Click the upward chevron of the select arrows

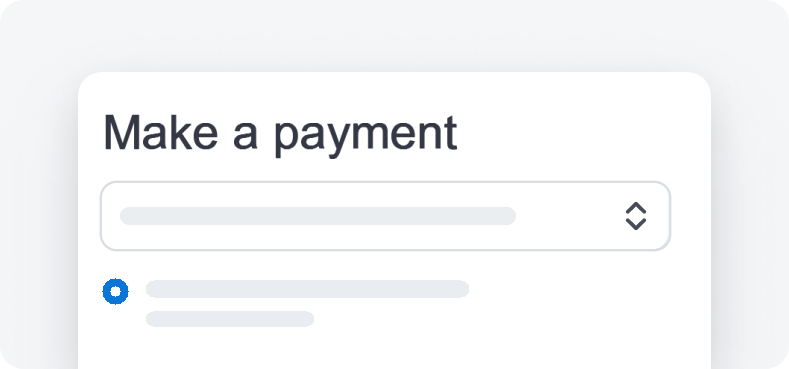click(x=636, y=208)
